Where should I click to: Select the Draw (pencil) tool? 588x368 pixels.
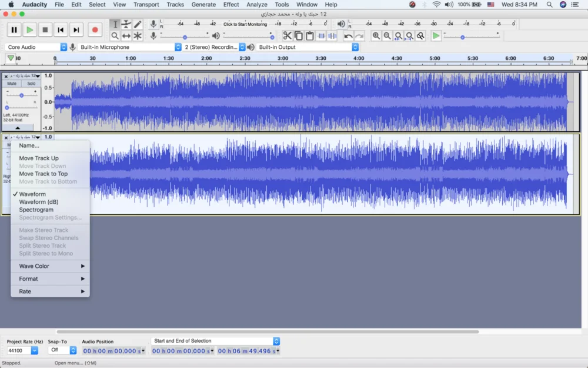tap(138, 24)
